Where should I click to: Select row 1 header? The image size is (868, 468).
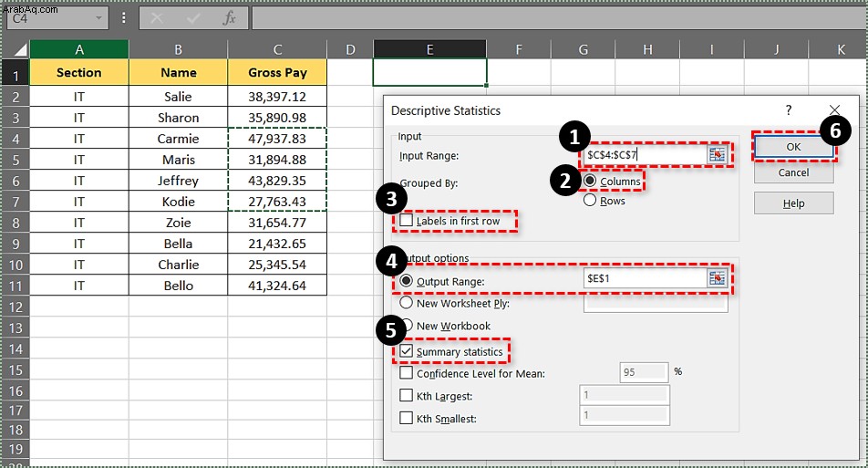15,75
